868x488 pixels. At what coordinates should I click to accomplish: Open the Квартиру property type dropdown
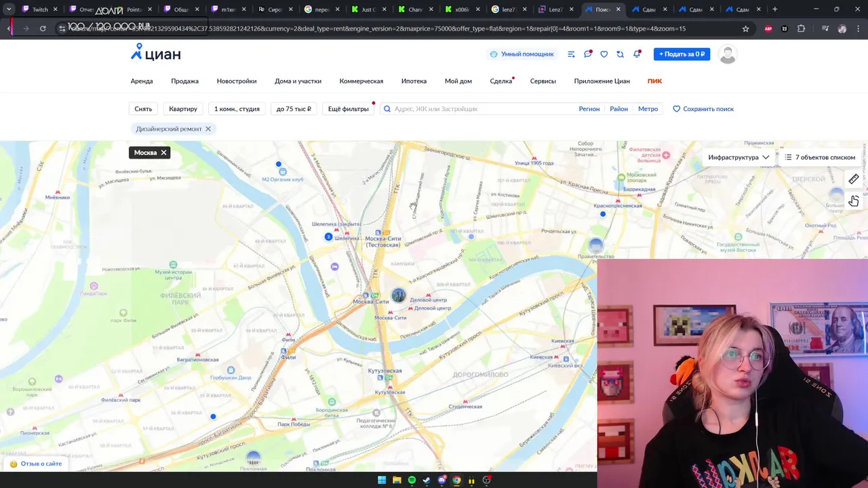tap(183, 108)
